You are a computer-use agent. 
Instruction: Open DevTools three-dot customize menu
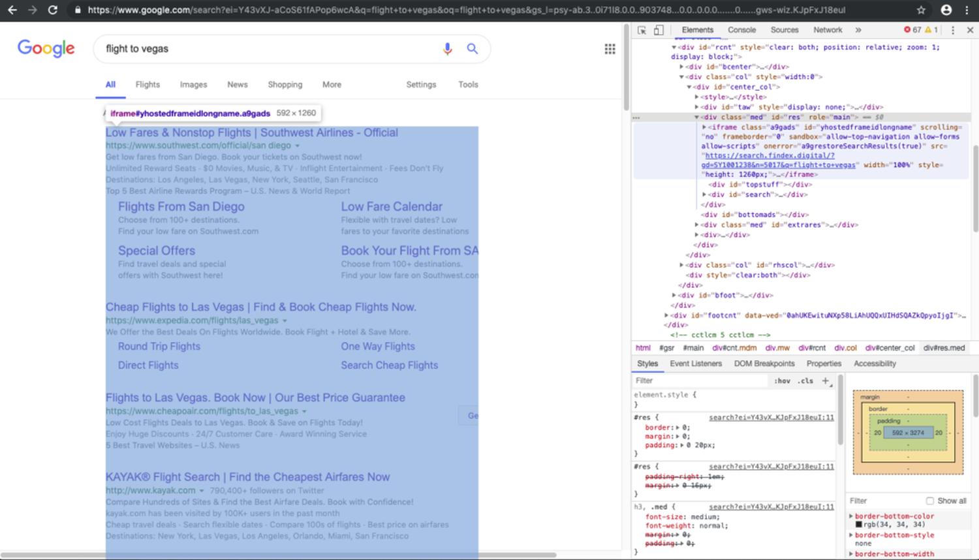pos(953,30)
